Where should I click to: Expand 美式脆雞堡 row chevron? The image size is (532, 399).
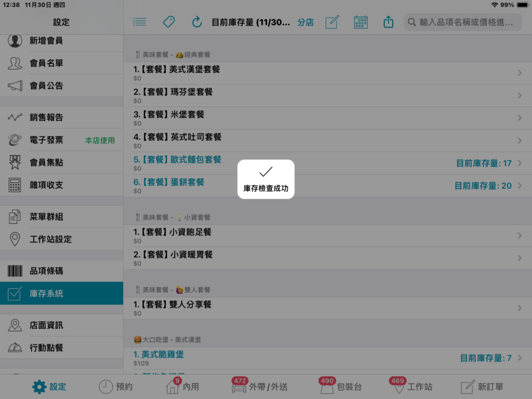point(520,358)
